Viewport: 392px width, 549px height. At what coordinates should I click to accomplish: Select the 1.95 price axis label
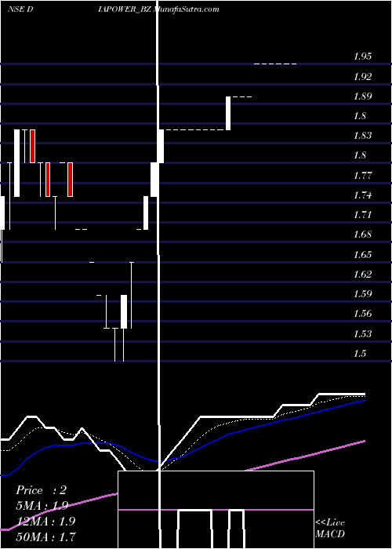pos(362,56)
